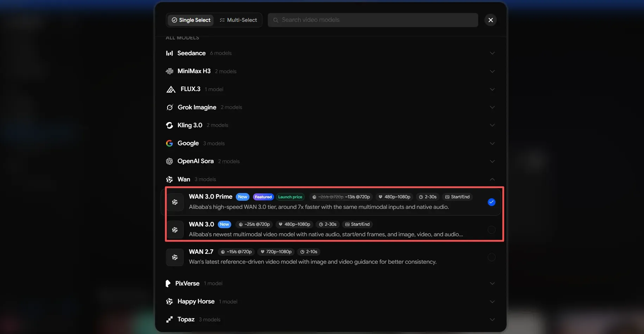Viewport: 644px width, 334px height.
Task: Click WAN 3.0 Prime 480p–1080p resolution tag
Action: [394, 197]
